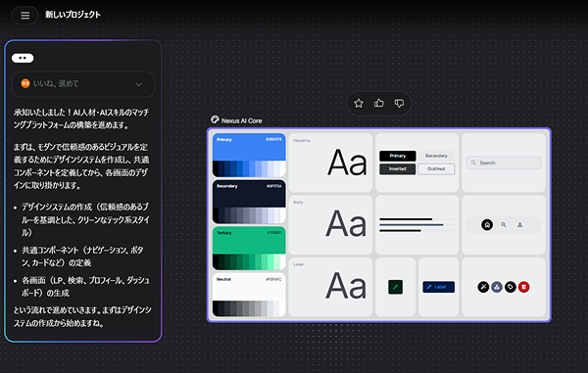Image resolution: width=588 pixels, height=373 pixels.
Task: Click the blue Label chip
Action: (x=438, y=287)
